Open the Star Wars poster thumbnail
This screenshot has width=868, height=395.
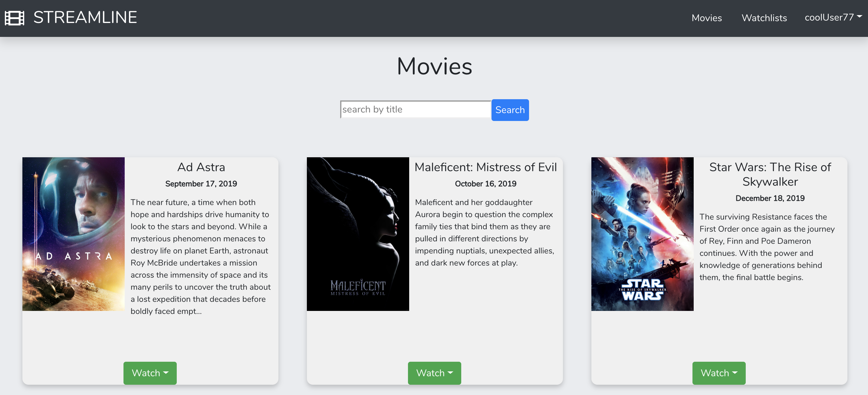click(x=642, y=234)
